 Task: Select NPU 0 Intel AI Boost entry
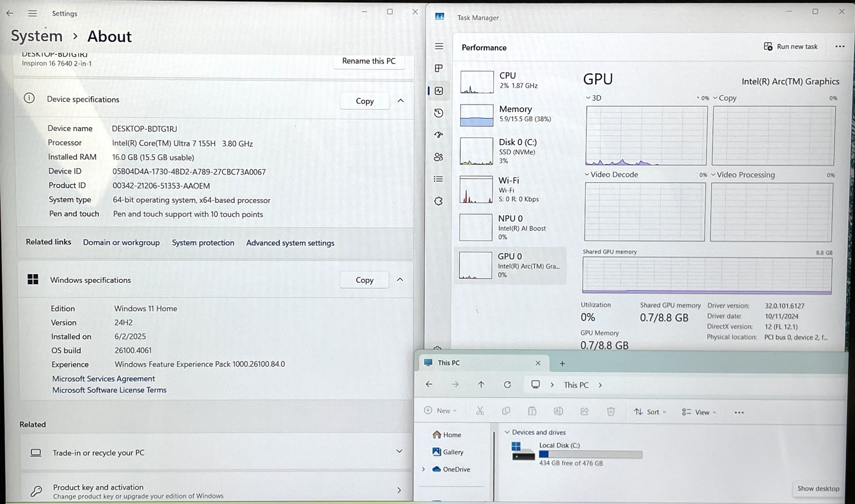point(510,227)
